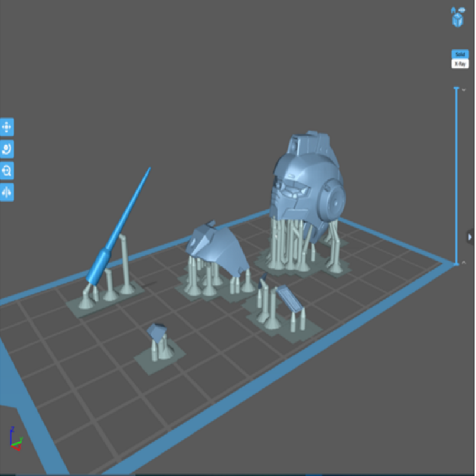Select the Scale tool
The width and height of the screenshot is (476, 476).
click(7, 171)
